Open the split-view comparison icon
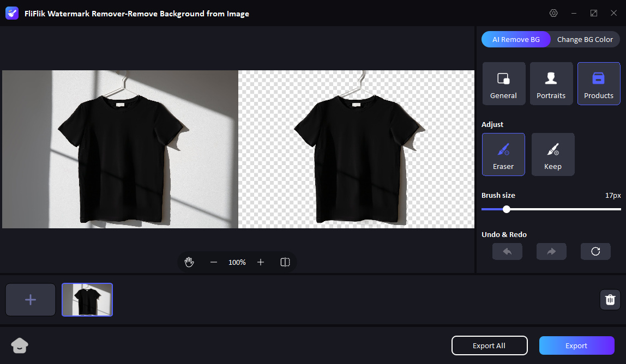 click(x=285, y=262)
